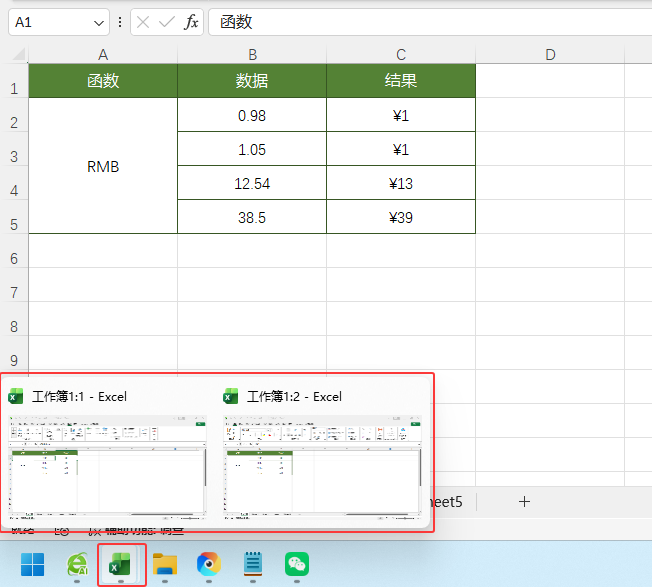Click the cell containing 0.98
The image size is (652, 587).
pyautogui.click(x=252, y=115)
